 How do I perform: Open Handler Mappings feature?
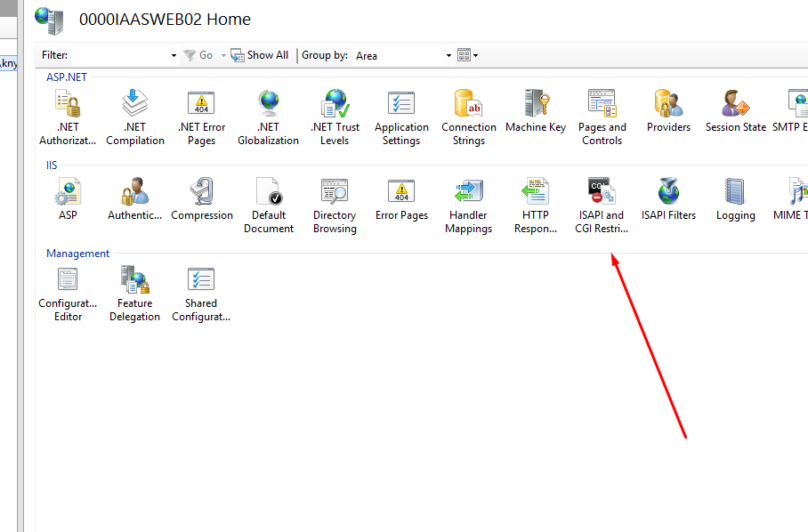tap(468, 206)
